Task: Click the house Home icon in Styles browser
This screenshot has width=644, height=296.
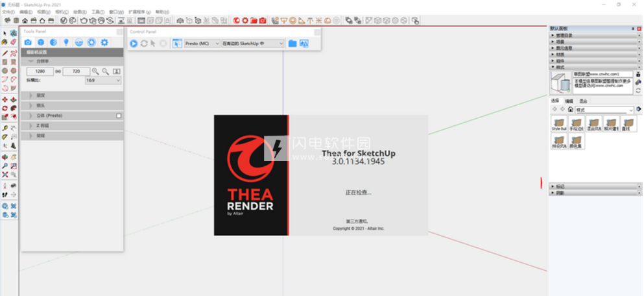Action: (571, 109)
